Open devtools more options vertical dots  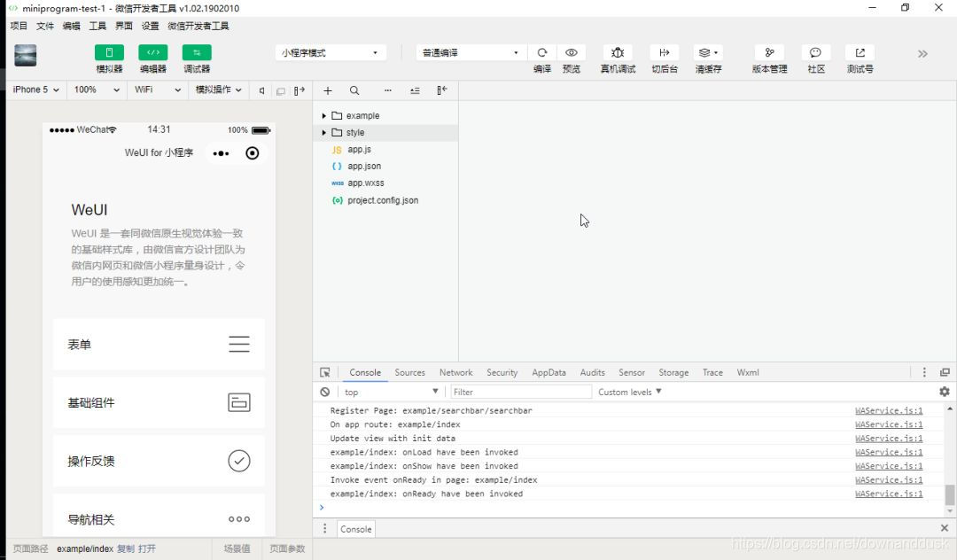[x=924, y=372]
